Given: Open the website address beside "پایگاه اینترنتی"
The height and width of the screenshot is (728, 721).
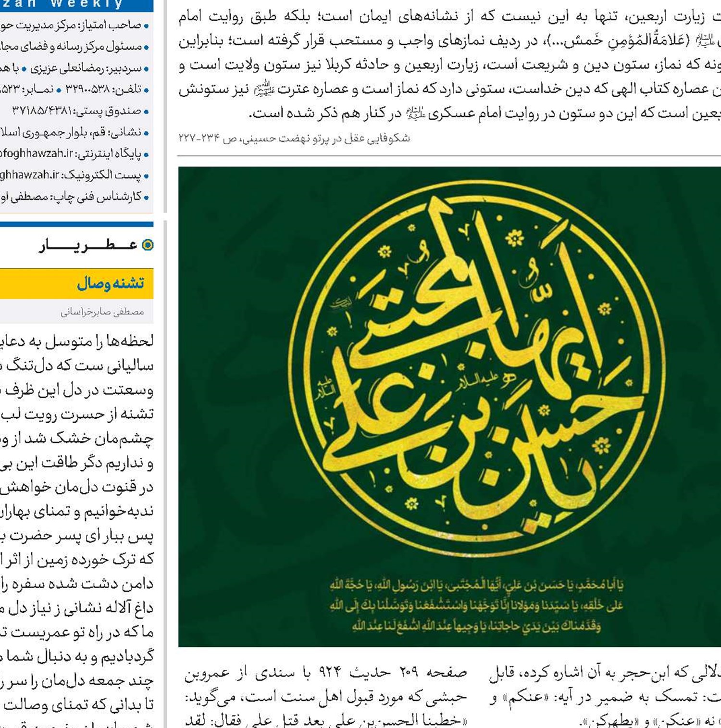Looking at the screenshot, I should [x=37, y=154].
